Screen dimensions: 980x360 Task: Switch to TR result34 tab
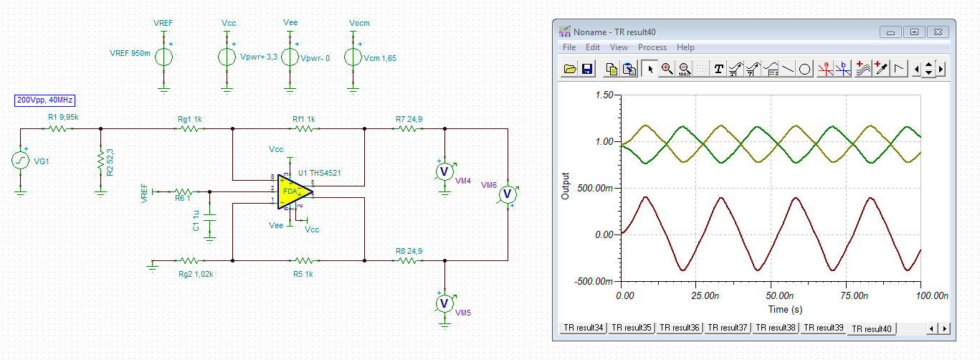point(584,328)
